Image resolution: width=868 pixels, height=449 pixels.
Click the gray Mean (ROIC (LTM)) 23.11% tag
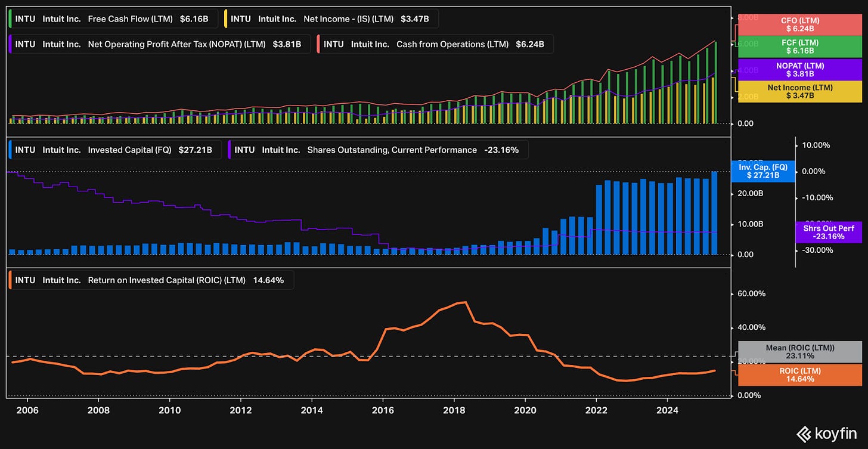point(801,352)
